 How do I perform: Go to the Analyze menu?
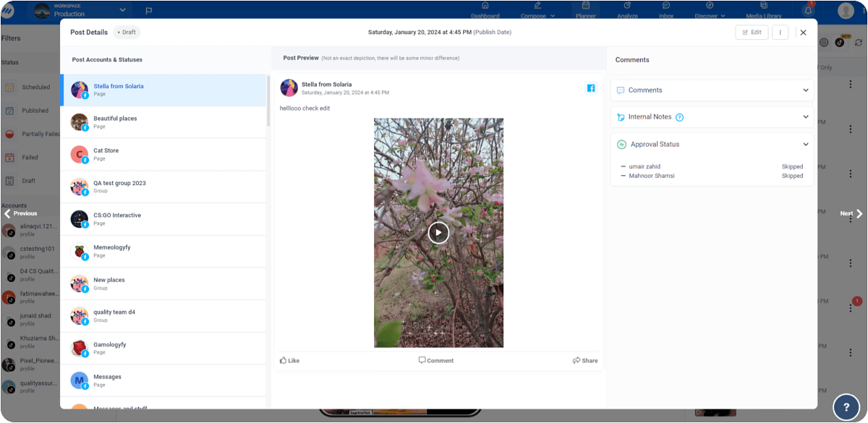point(627,10)
